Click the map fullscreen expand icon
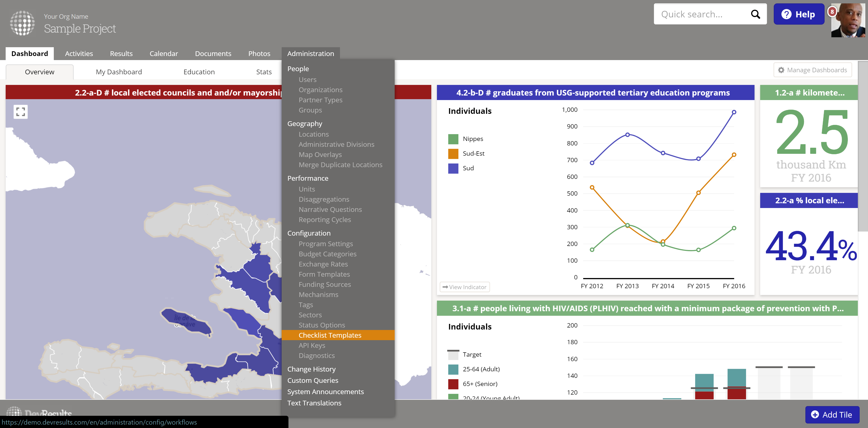 [x=21, y=112]
